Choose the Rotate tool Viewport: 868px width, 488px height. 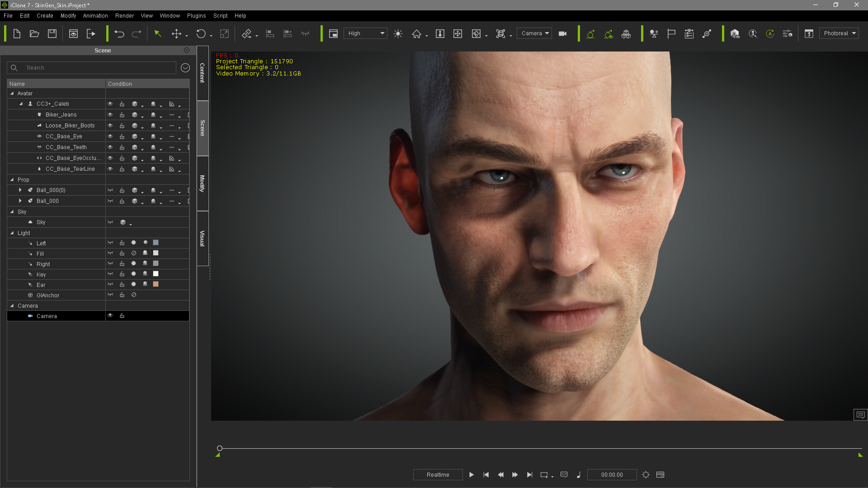tap(201, 33)
